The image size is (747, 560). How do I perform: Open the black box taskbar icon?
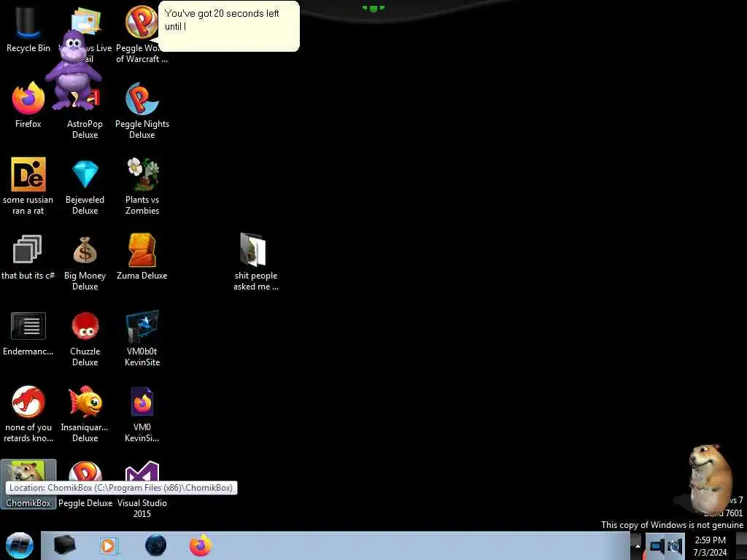[64, 545]
